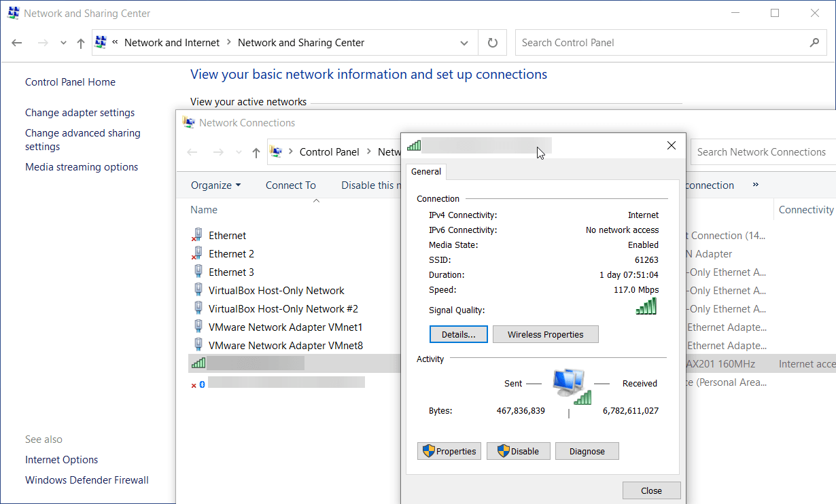Open the Details... button

pyautogui.click(x=458, y=334)
